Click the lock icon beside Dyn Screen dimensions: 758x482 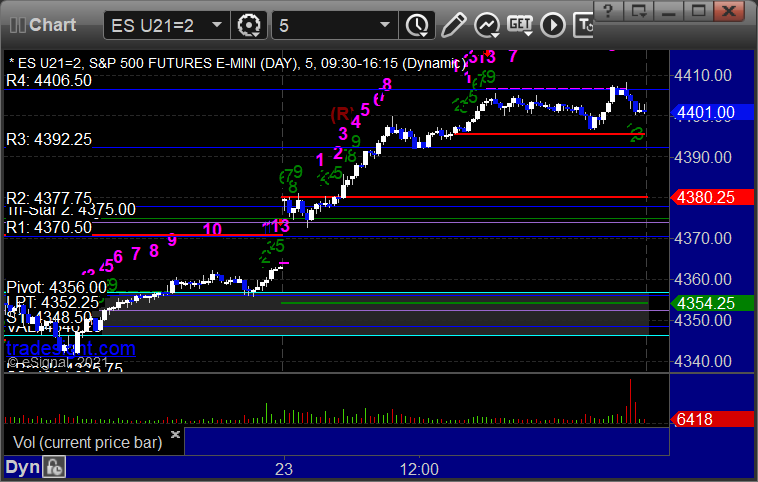[x=54, y=467]
